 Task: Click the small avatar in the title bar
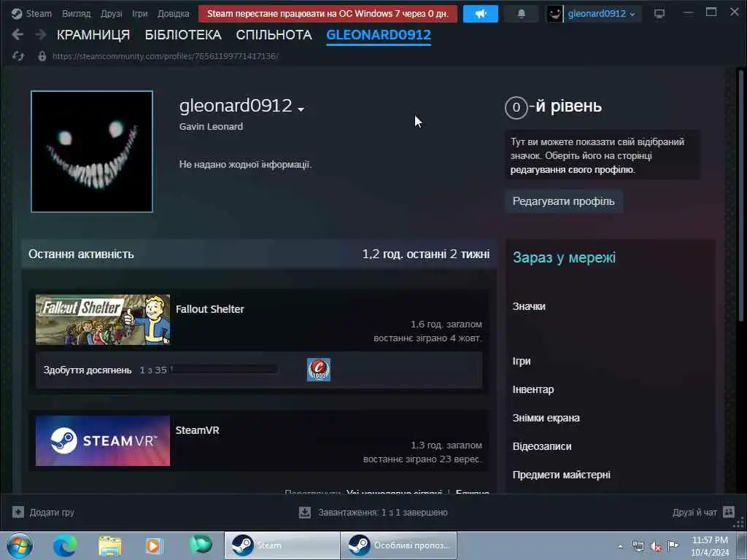pos(554,13)
